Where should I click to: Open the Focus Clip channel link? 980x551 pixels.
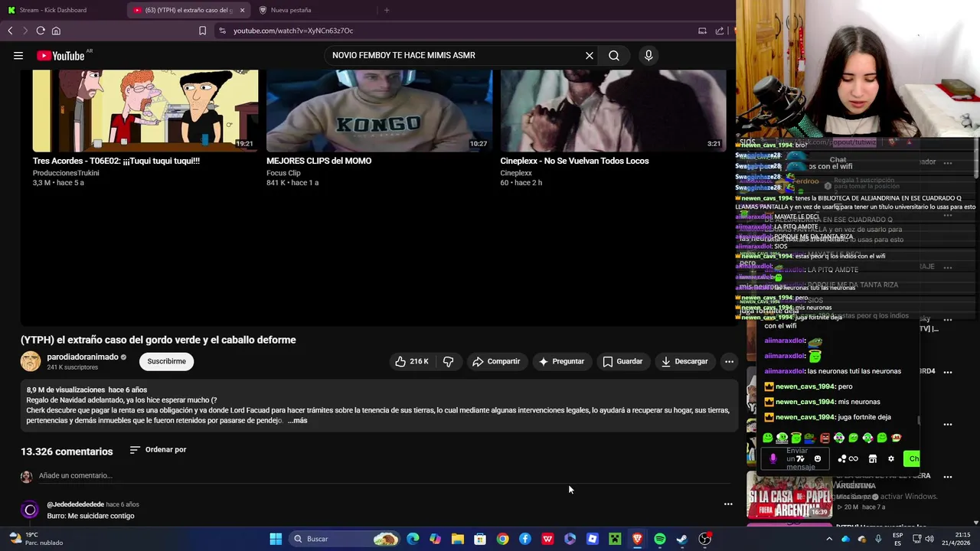point(283,173)
